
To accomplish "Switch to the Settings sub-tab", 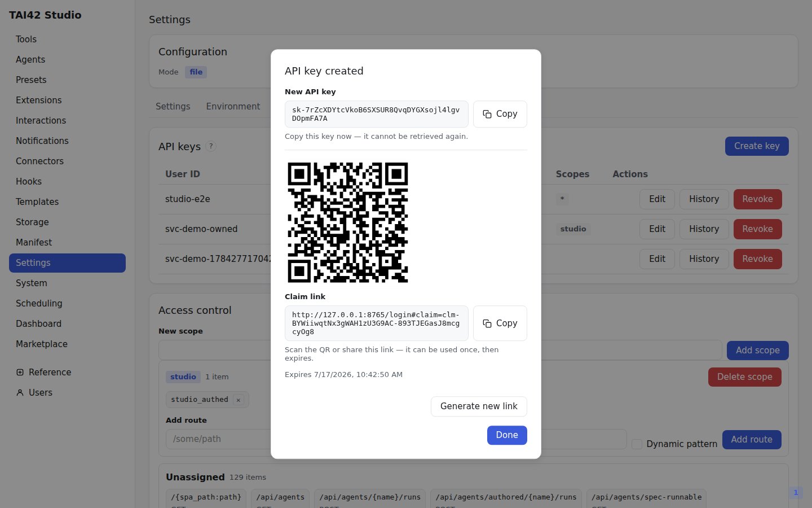I will point(173,107).
